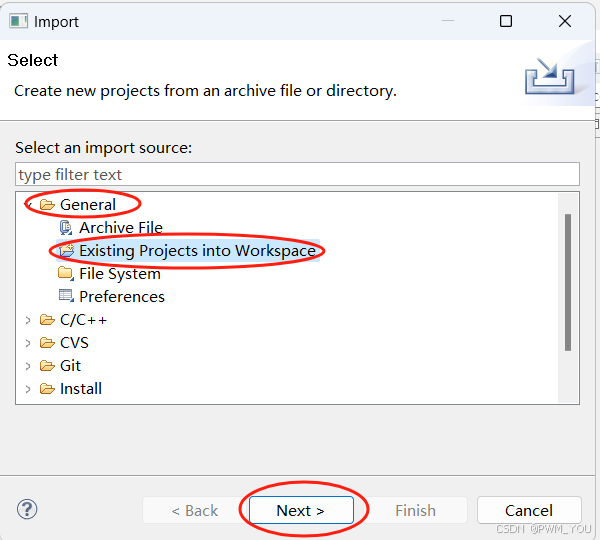This screenshot has height=540, width=600.
Task: Select Preferences import source
Action: [x=122, y=297]
